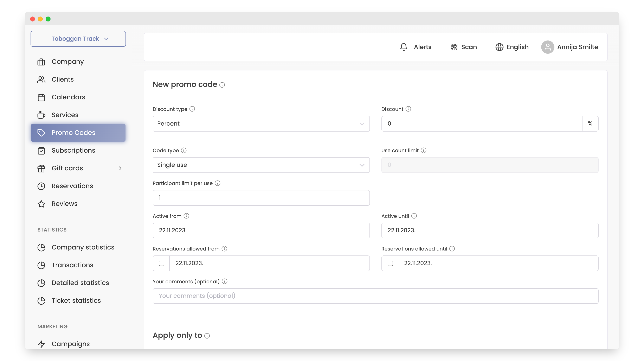Open the Code type Single use dropdown

click(x=261, y=165)
